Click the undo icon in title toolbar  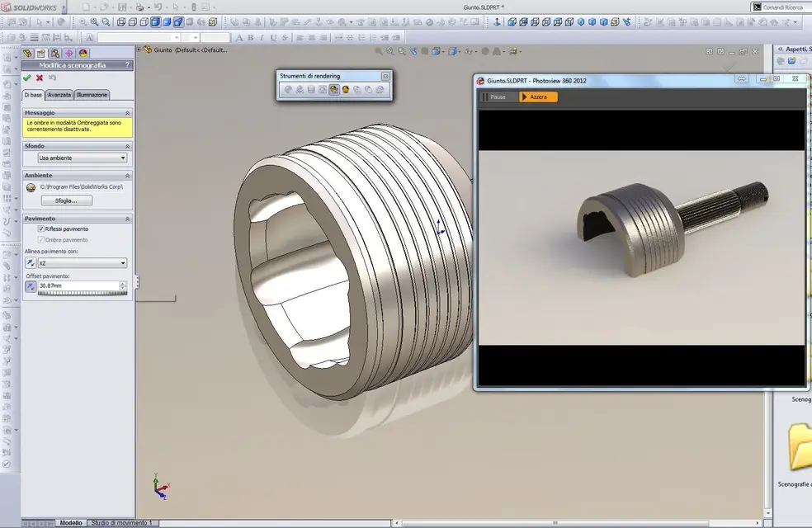click(158, 7)
